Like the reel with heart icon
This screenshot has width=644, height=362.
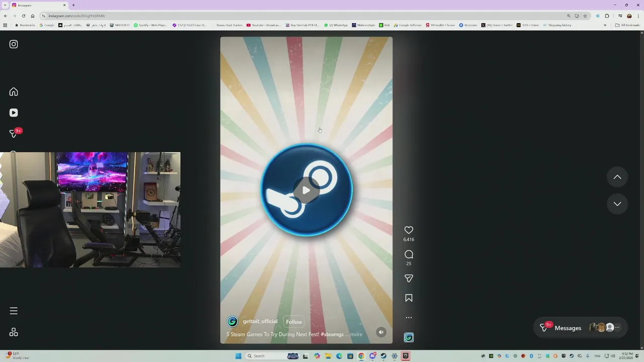click(x=409, y=230)
